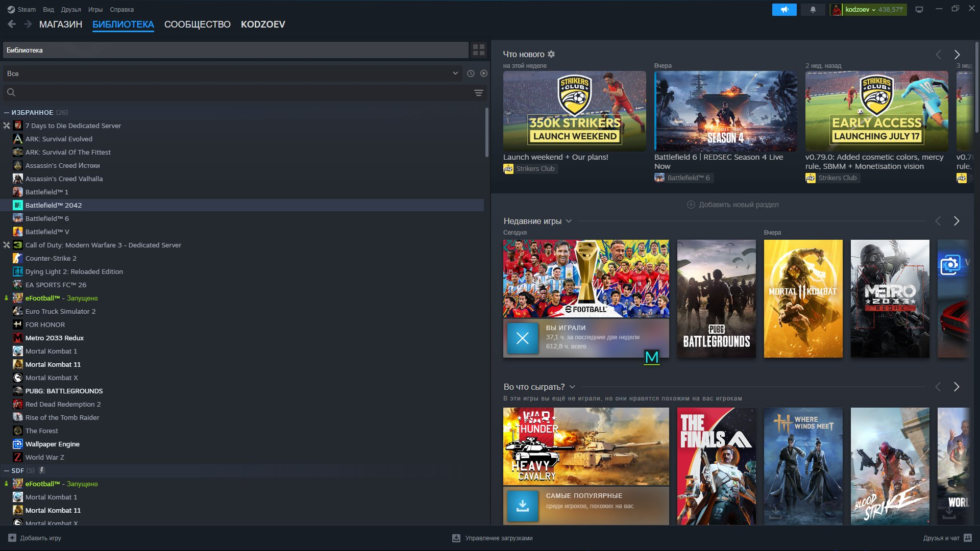Stop eFootball with the blue X button
This screenshot has height=551, width=980.
coord(523,338)
